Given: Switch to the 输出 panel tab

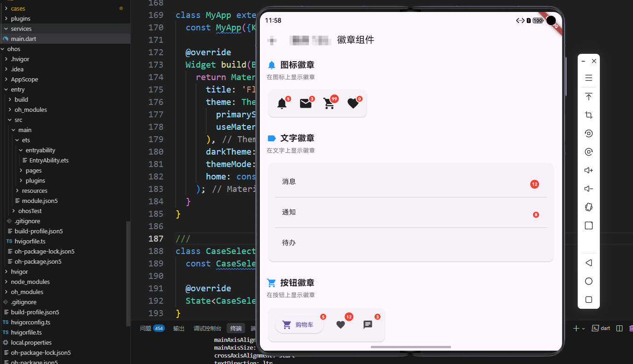Looking at the screenshot, I should (179, 328).
